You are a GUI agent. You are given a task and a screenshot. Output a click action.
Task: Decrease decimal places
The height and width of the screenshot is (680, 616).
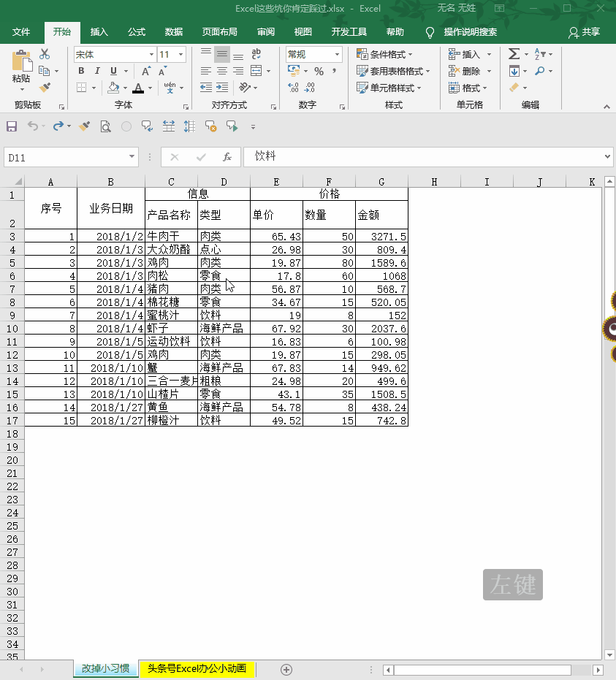[309, 88]
